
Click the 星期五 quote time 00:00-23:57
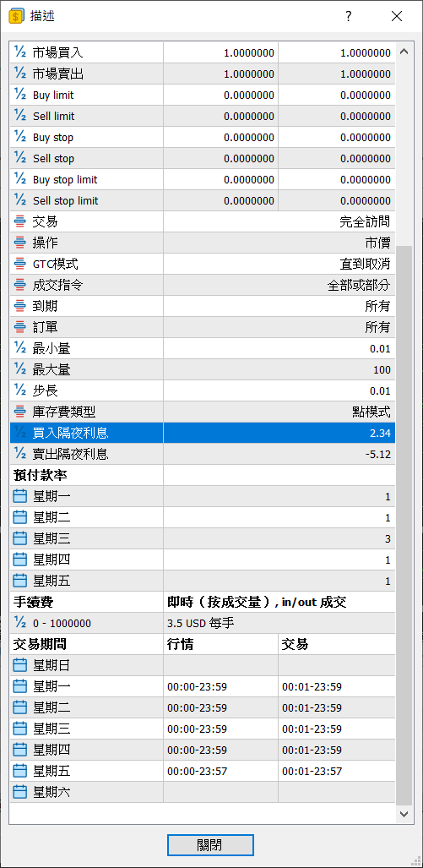[198, 771]
